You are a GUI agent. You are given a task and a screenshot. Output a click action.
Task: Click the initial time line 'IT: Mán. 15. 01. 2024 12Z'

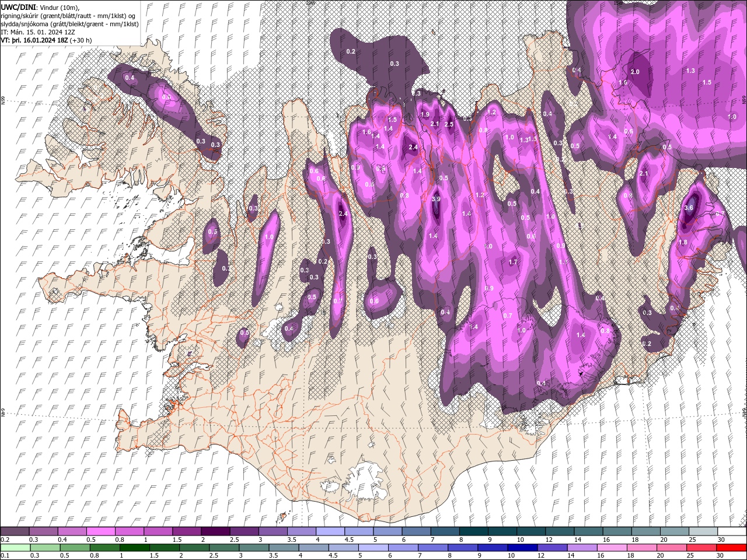click(39, 32)
